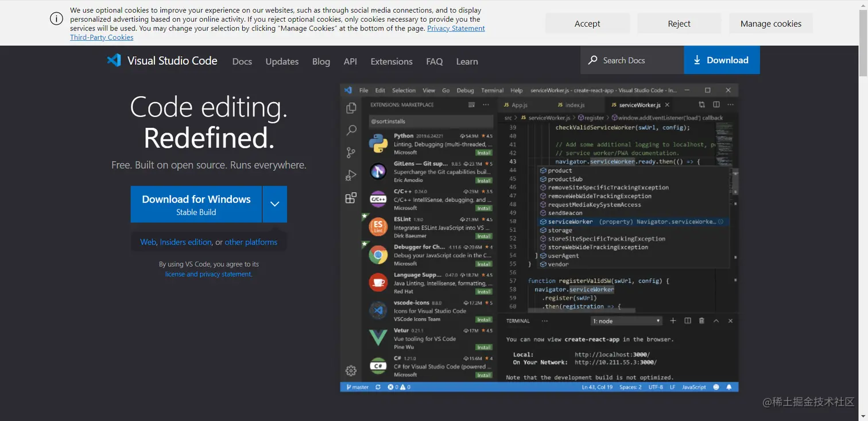Click Download for Windows Stable Build
Viewport: 868px width, 421px height.
click(196, 204)
